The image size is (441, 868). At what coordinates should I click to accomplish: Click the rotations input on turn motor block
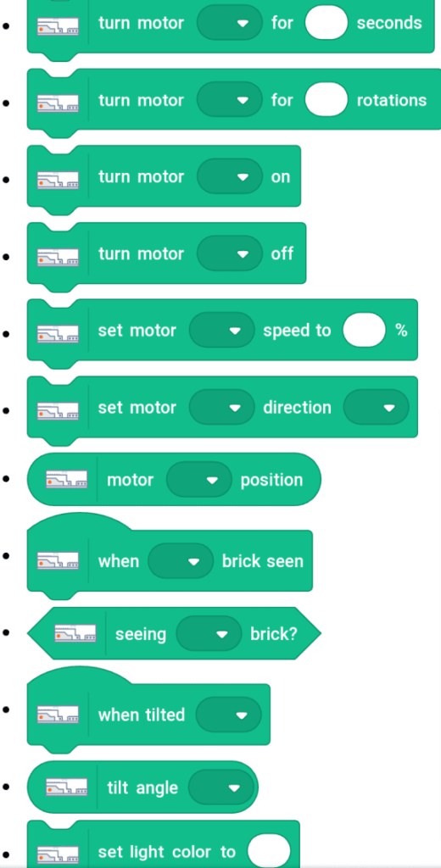(x=327, y=100)
